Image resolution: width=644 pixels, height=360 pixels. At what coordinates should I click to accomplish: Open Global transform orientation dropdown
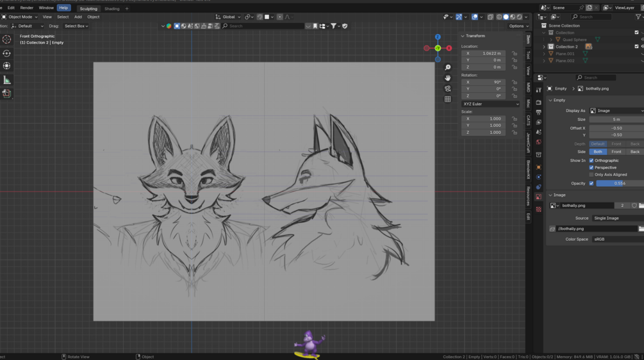tap(228, 17)
